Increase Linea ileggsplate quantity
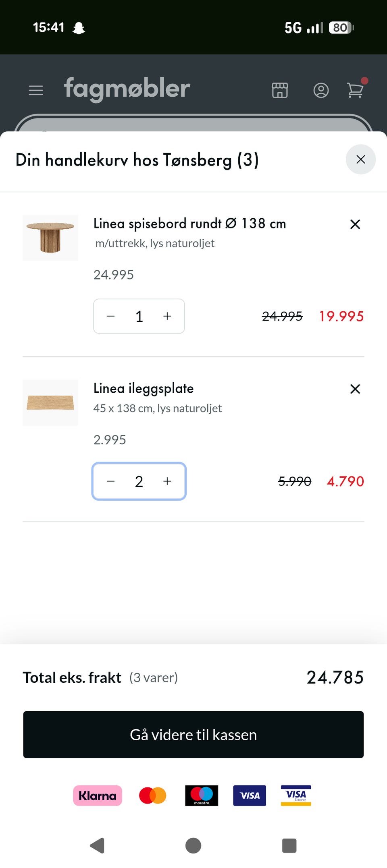This screenshot has height=868, width=387. [x=167, y=481]
